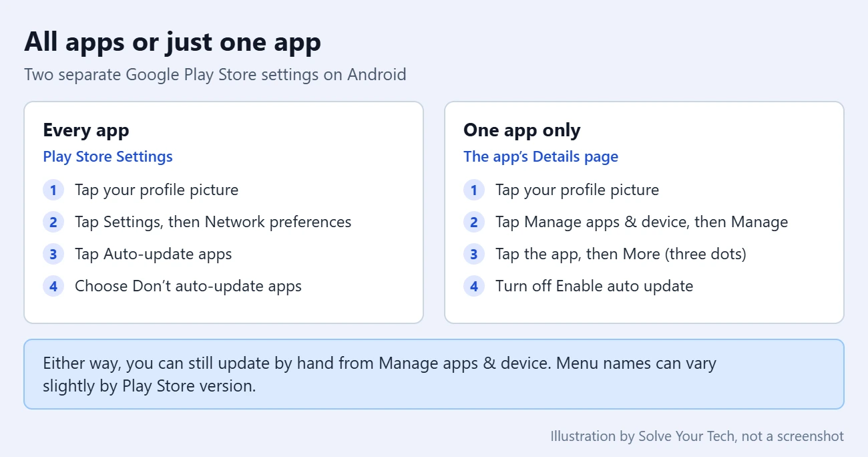
Task: Click "Tap Manage apps & device, then Manage" step
Action: click(x=642, y=222)
